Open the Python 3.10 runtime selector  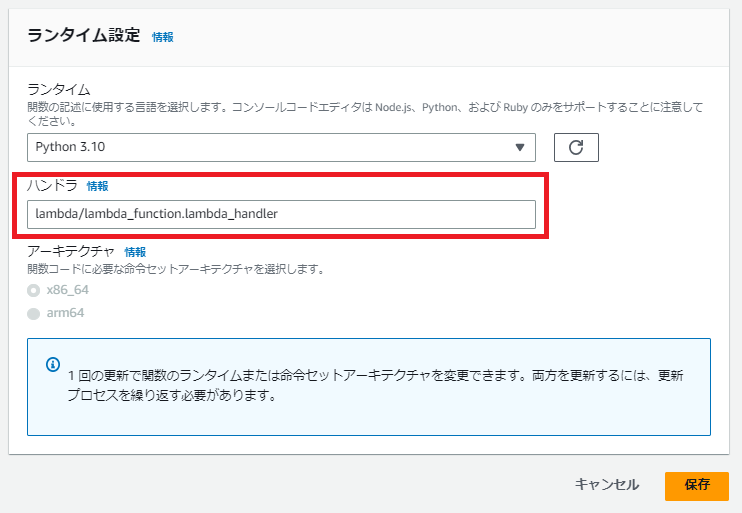(280, 147)
